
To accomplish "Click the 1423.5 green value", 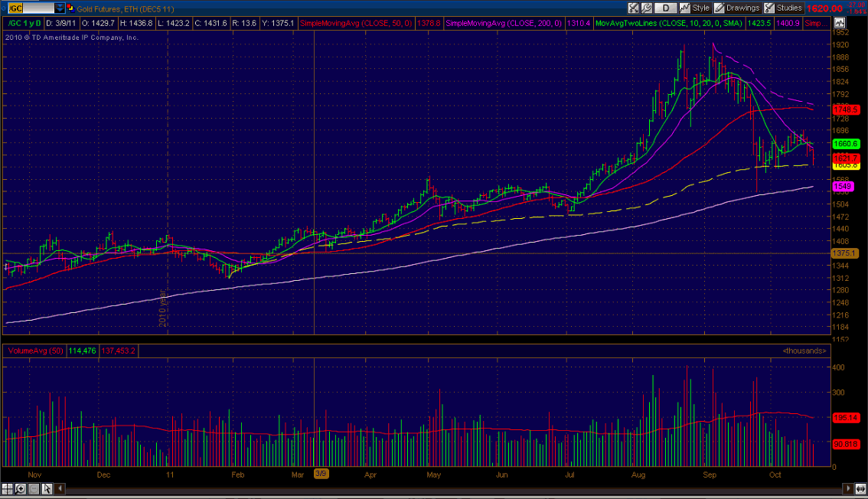I will 759,23.
